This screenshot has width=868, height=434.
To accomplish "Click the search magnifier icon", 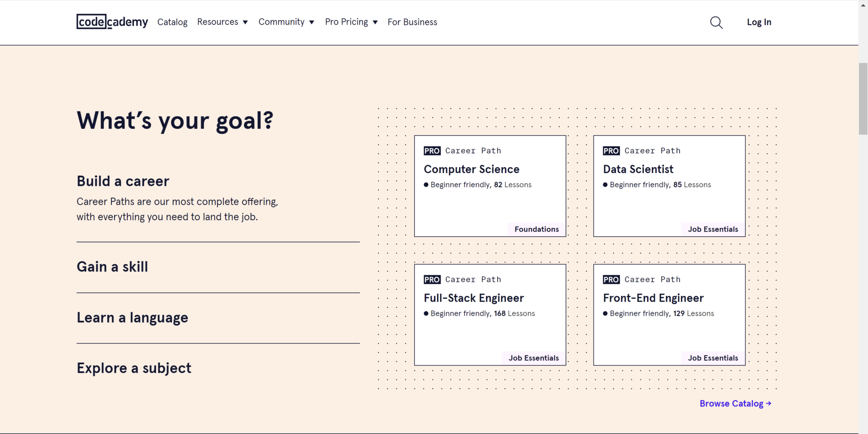I will (x=716, y=22).
